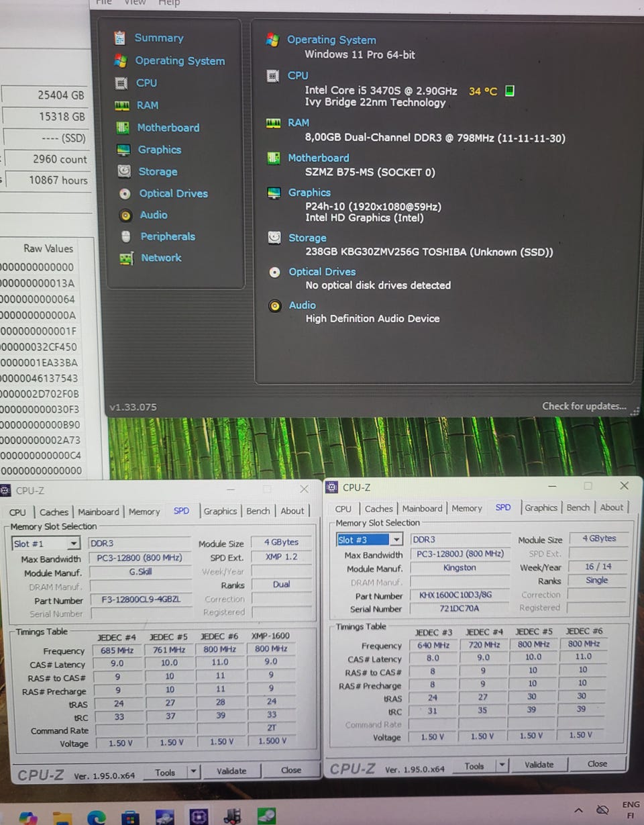Open Graphics tab in left CPU-Z
The width and height of the screenshot is (644, 825).
[x=220, y=511]
